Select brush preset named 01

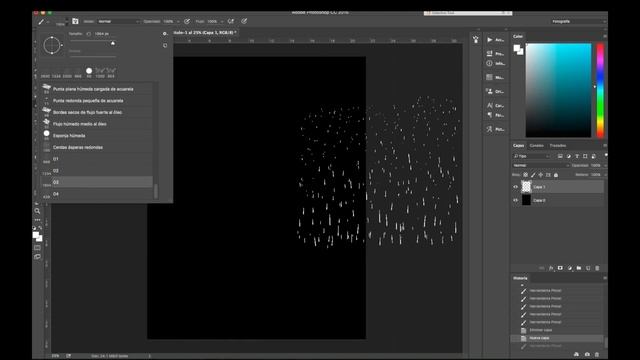pyautogui.click(x=97, y=159)
